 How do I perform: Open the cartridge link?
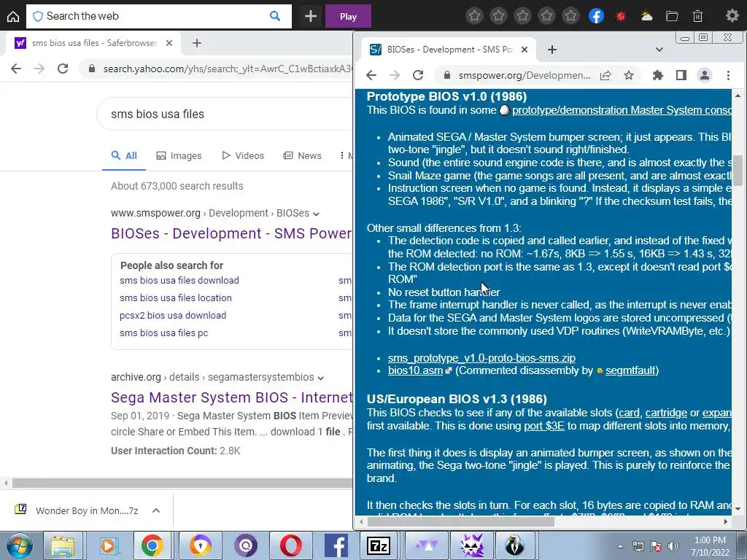point(666,413)
